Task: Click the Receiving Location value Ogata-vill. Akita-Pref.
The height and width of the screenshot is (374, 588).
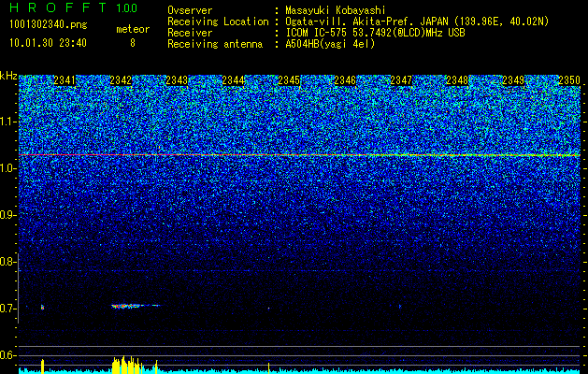Action: coord(349,22)
